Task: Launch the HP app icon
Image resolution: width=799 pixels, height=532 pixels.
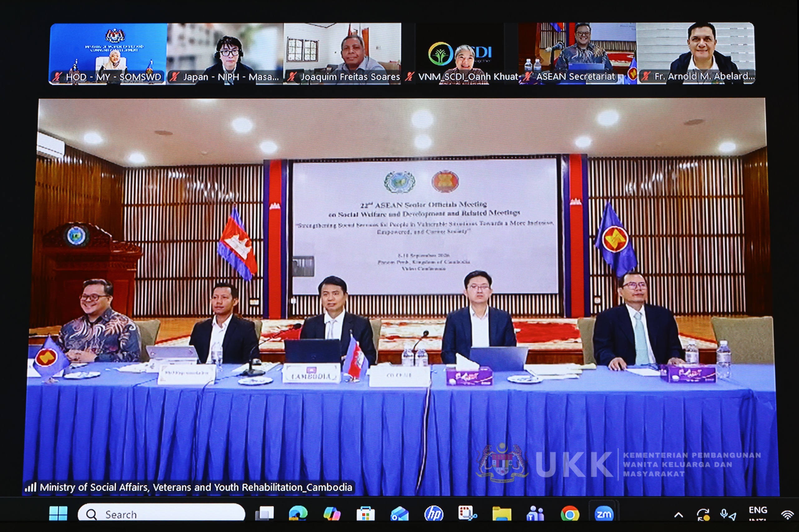Action: [x=434, y=514]
